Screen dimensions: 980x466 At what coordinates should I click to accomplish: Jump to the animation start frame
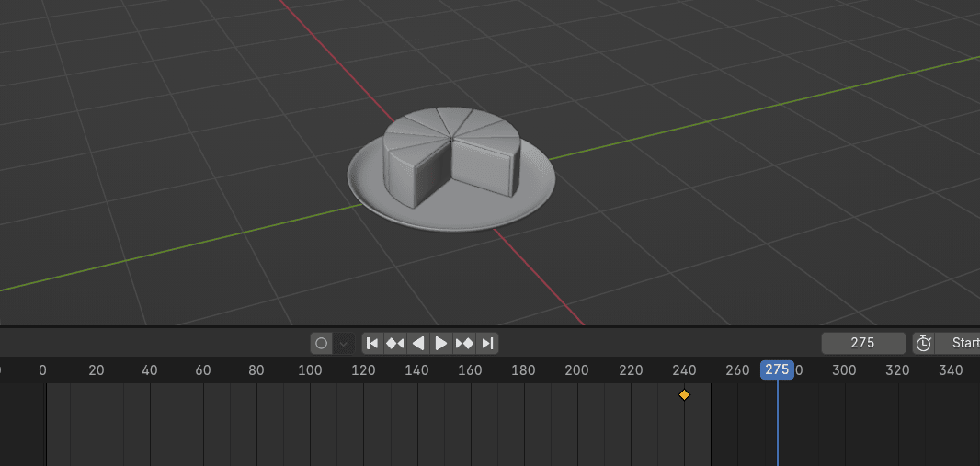[x=372, y=344]
